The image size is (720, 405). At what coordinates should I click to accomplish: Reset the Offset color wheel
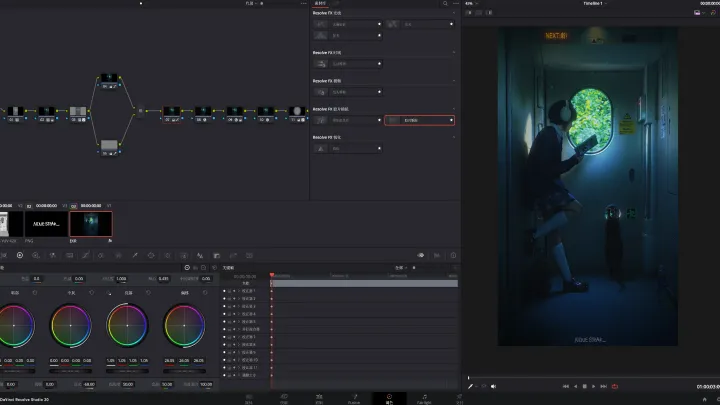(x=205, y=292)
